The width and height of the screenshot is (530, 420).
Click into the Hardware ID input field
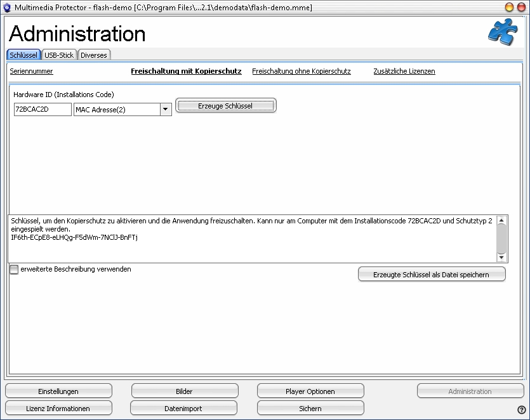point(43,110)
